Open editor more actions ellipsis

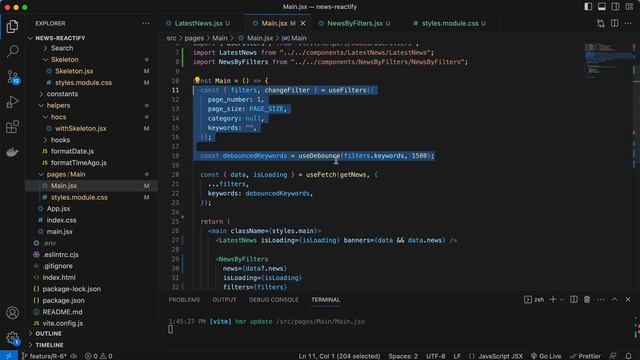628,23
